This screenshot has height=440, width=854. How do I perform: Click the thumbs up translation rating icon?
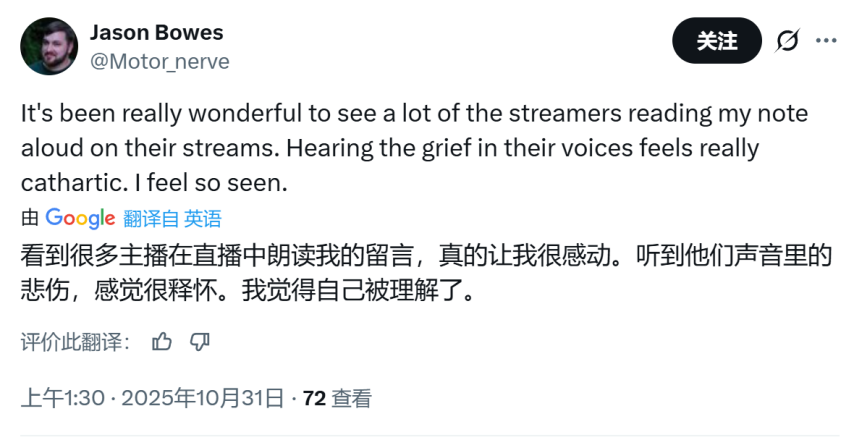(162, 342)
